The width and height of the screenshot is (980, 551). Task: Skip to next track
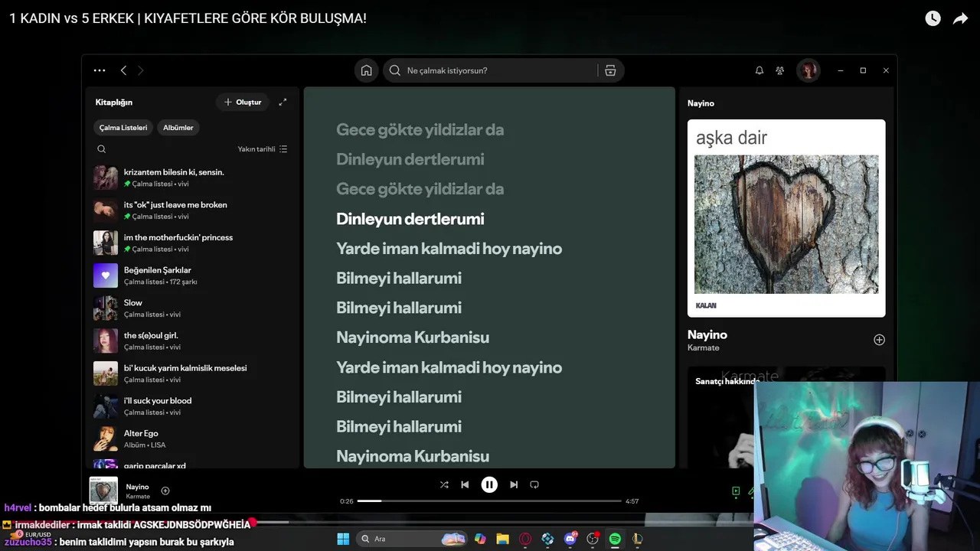click(514, 484)
